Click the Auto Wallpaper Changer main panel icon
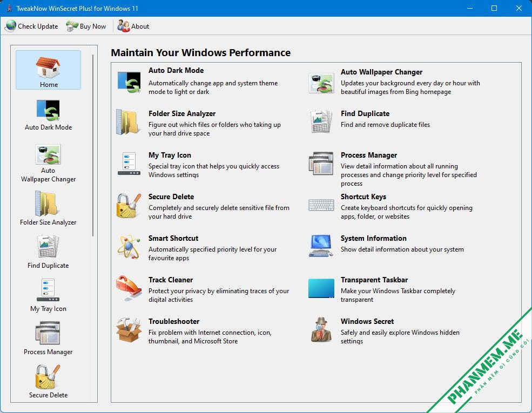Image resolution: width=532 pixels, height=413 pixels. (x=321, y=83)
